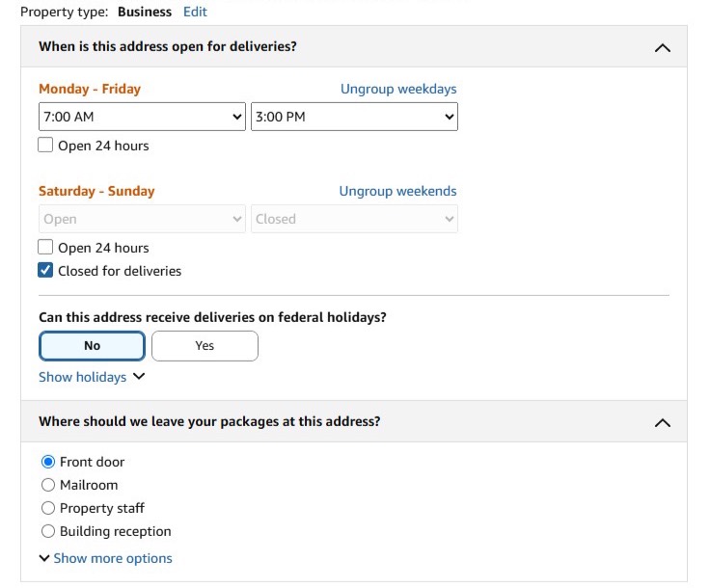Image resolution: width=710 pixels, height=588 pixels.
Task: Select the Front door radio option
Action: (48, 462)
